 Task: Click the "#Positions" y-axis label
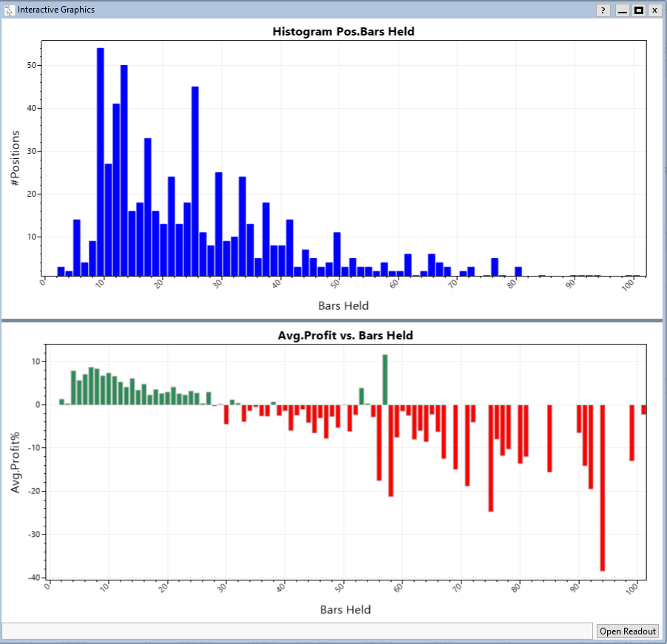click(x=16, y=158)
